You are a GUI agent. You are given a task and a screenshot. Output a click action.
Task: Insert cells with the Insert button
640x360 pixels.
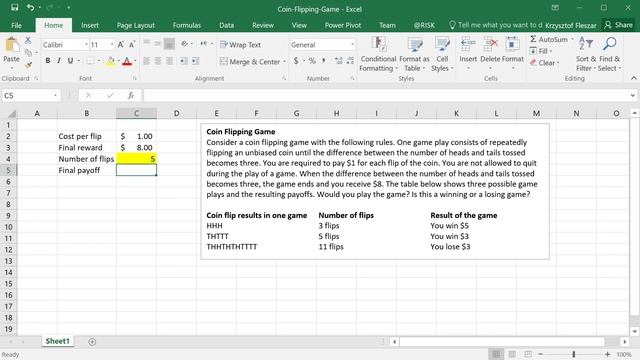point(468,54)
